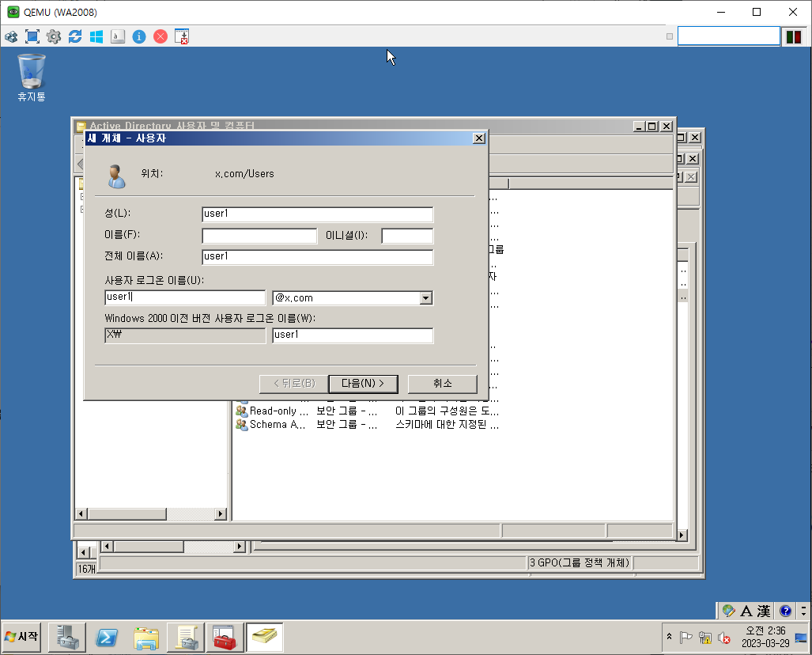The image size is (812, 655).
Task: Click the red toolbox taskbar icon
Action: click(x=225, y=637)
